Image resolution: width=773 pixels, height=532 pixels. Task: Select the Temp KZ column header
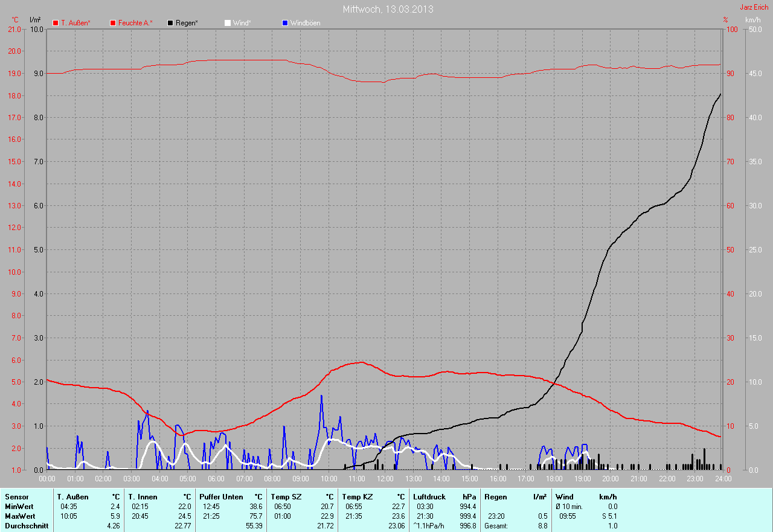pos(358,497)
